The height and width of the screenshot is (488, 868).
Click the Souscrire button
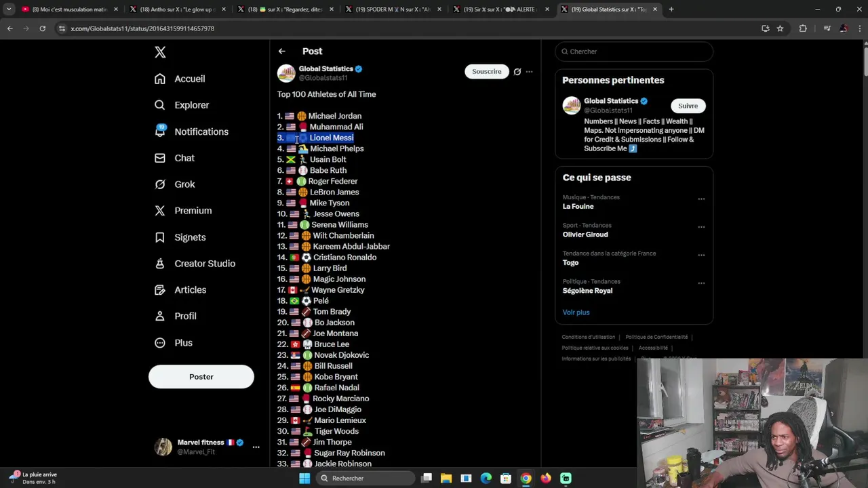[x=487, y=72]
